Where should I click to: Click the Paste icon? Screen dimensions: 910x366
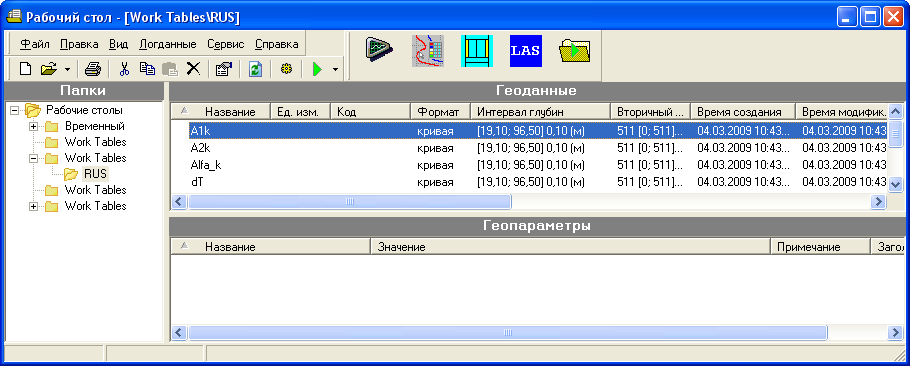point(169,69)
